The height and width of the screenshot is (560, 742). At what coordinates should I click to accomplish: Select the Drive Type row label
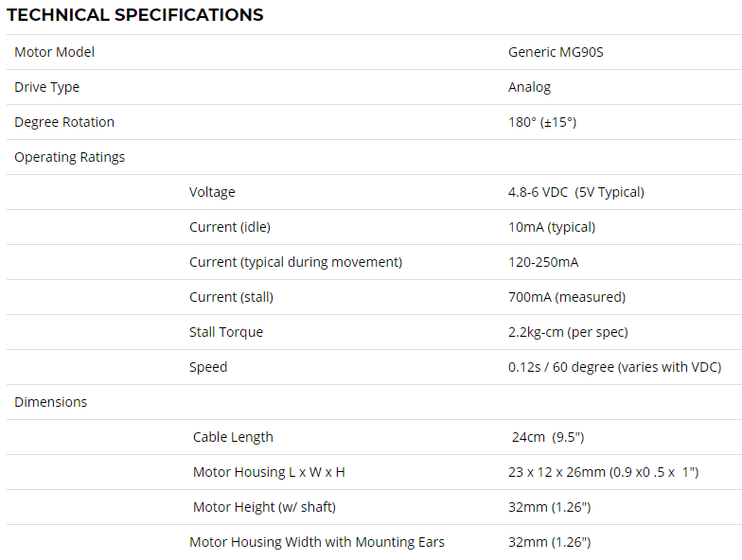(x=47, y=87)
